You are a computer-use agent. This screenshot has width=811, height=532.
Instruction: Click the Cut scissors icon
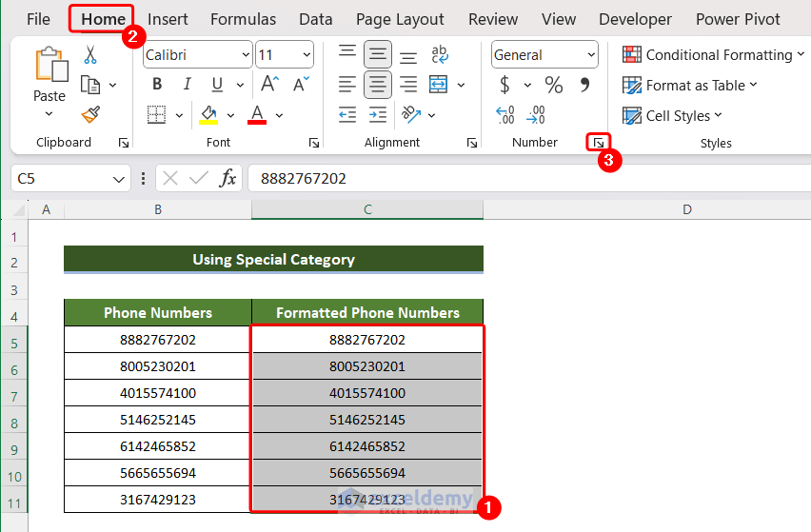(90, 55)
